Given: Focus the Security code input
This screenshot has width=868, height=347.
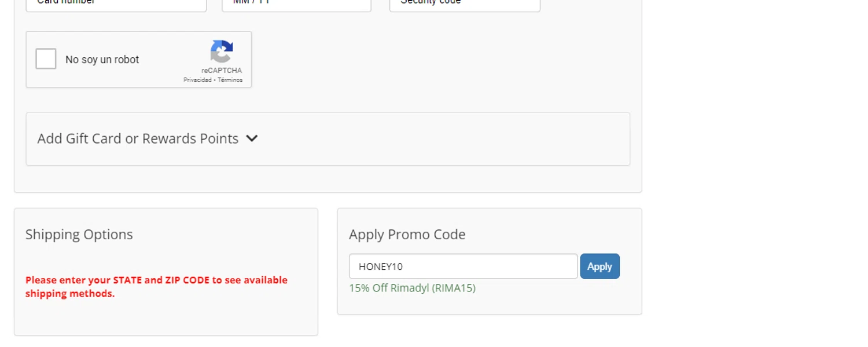Looking at the screenshot, I should pos(465,5).
